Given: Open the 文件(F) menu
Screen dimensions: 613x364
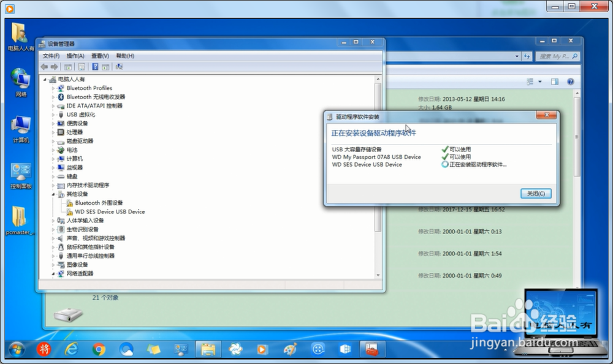Looking at the screenshot, I should (x=51, y=56).
